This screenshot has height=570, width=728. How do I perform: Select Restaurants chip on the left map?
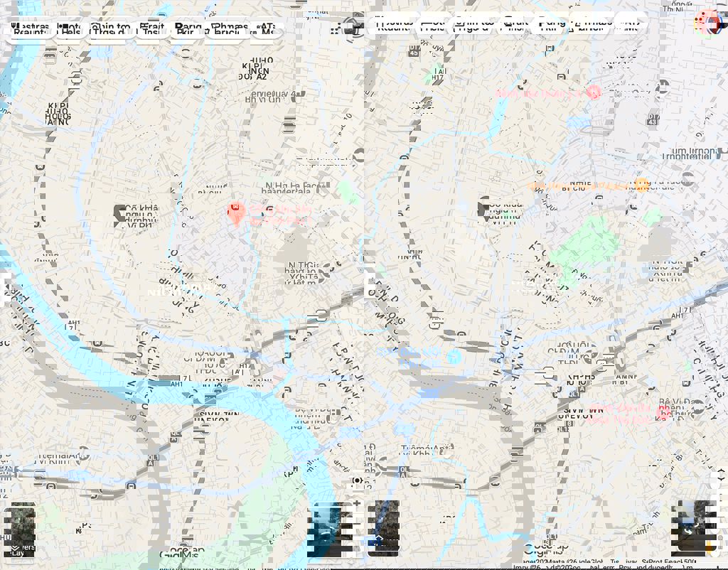(31, 29)
